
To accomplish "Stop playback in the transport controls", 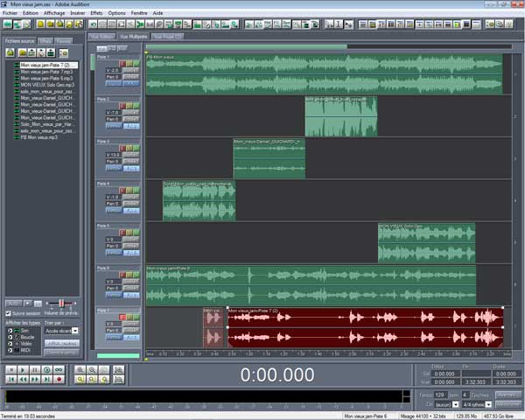I will (x=11, y=370).
